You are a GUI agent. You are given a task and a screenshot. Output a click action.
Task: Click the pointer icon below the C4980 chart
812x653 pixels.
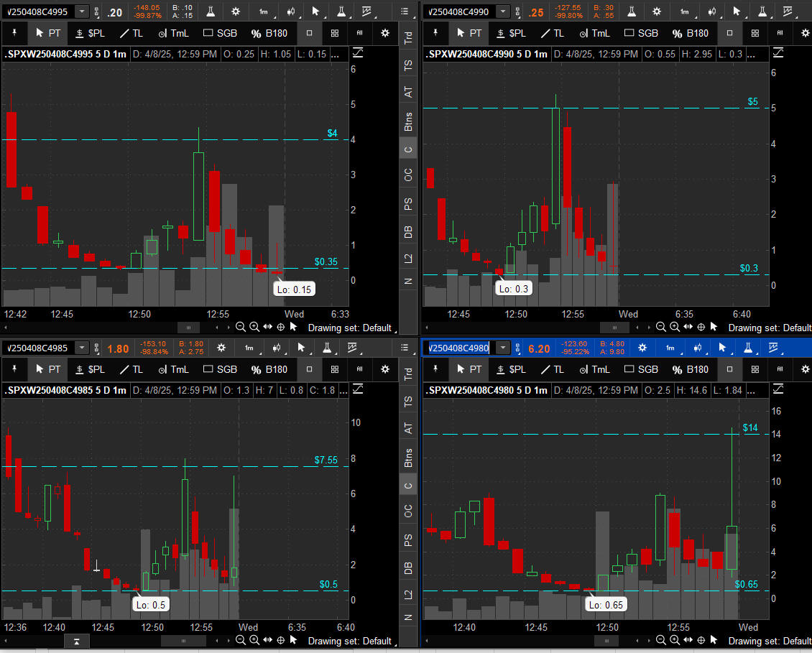714,640
